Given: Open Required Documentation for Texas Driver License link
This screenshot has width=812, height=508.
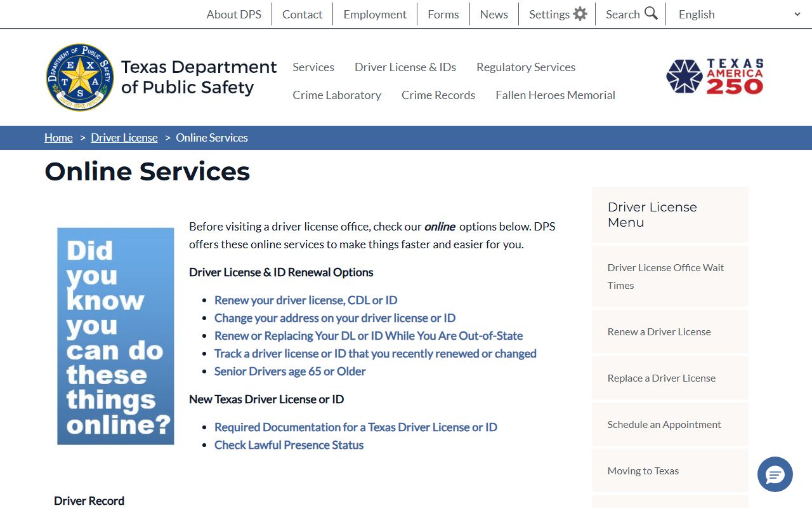Looking at the screenshot, I should [x=356, y=427].
